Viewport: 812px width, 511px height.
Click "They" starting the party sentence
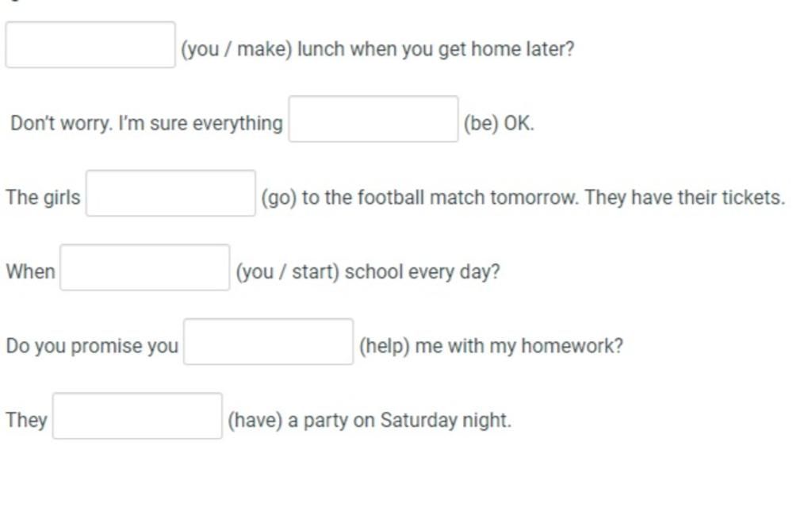(26, 420)
